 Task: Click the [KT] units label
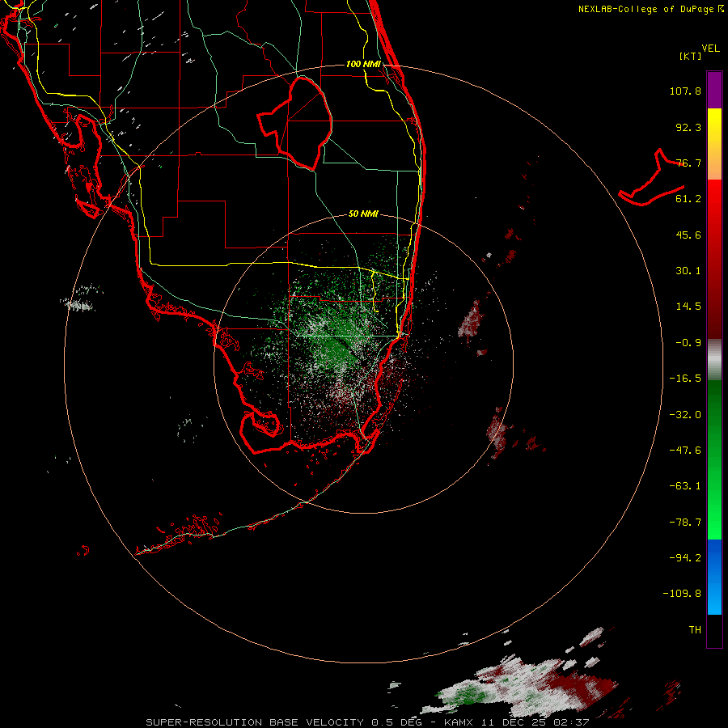690,56
